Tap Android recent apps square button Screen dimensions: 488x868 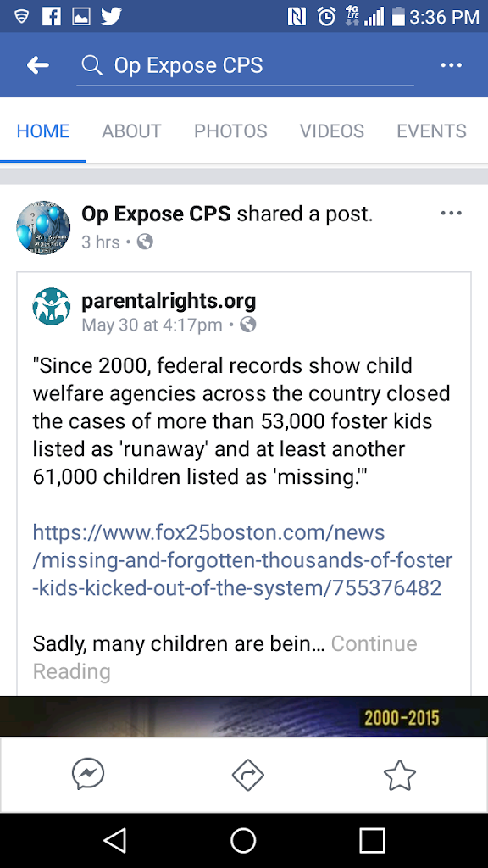pyautogui.click(x=372, y=840)
